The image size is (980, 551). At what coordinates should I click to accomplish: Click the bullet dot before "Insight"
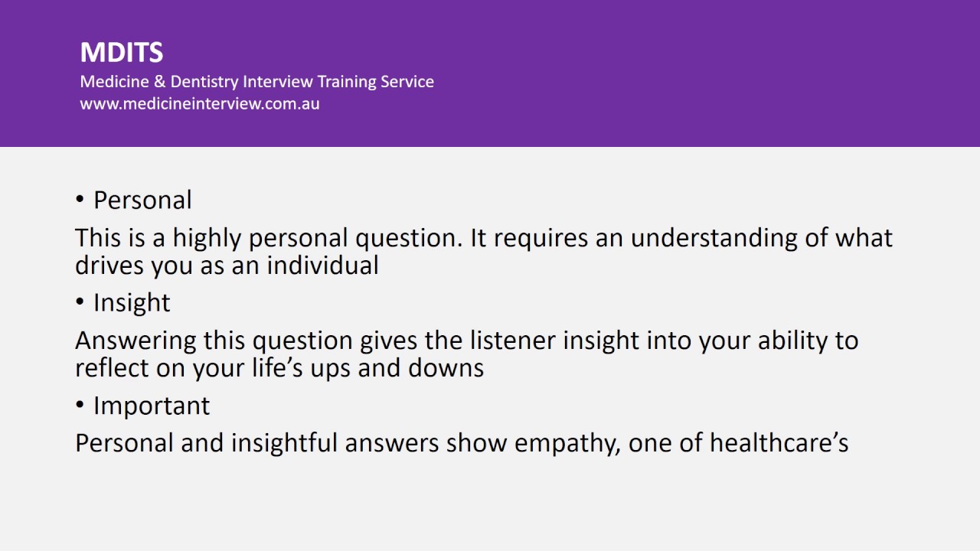pos(80,303)
